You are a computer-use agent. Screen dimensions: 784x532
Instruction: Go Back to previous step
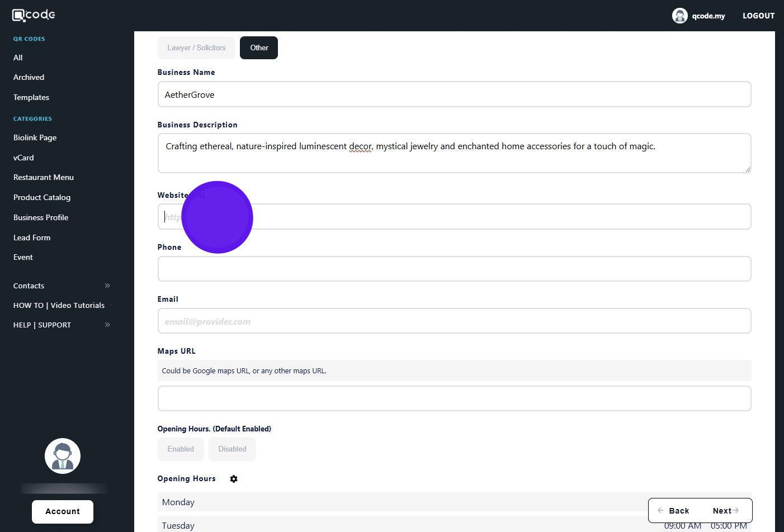point(673,511)
